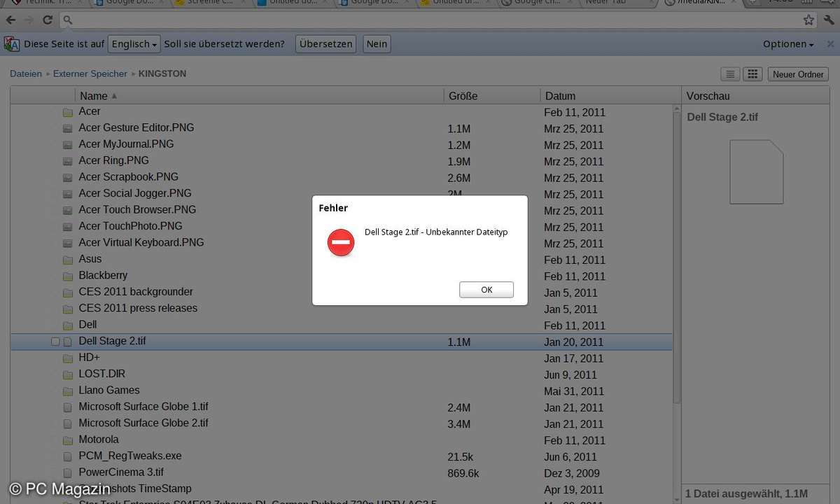Click the Vorschau panel heading
Screen dimensions: 840x504
click(x=708, y=96)
